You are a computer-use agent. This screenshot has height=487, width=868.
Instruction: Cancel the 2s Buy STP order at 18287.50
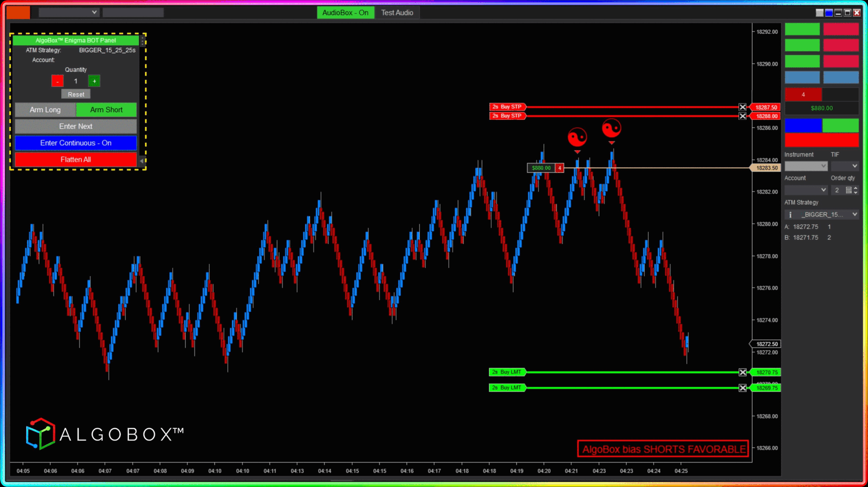(x=742, y=107)
